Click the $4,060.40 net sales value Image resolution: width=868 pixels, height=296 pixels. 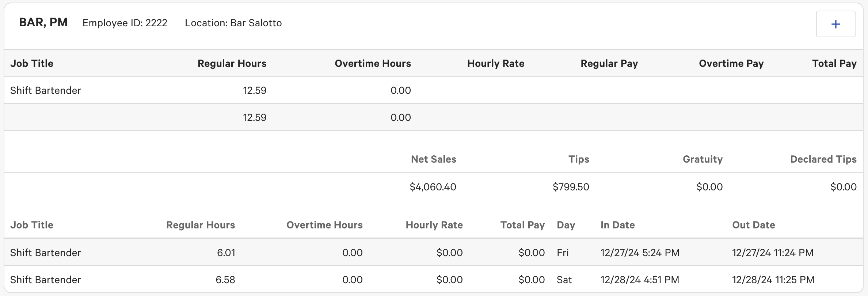(433, 187)
